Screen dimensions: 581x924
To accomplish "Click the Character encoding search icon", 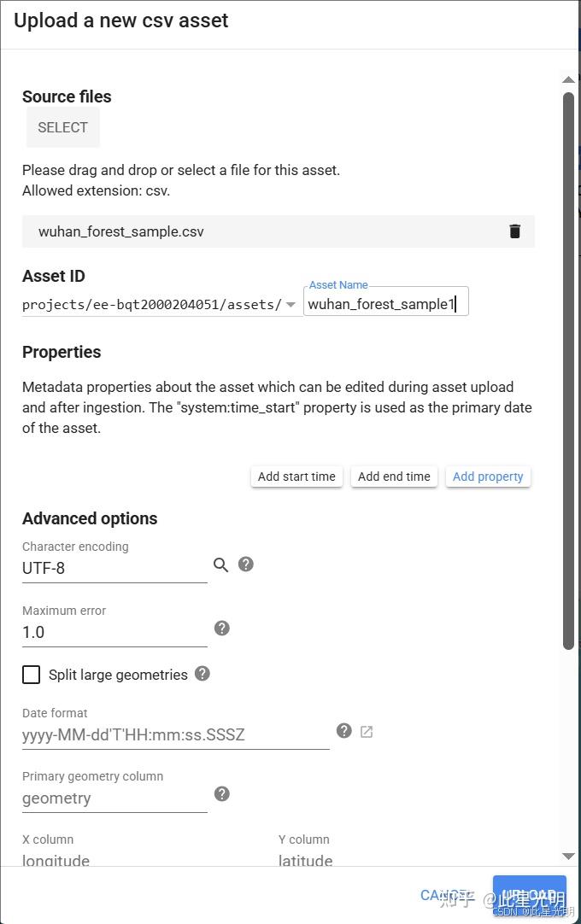I will pyautogui.click(x=221, y=564).
